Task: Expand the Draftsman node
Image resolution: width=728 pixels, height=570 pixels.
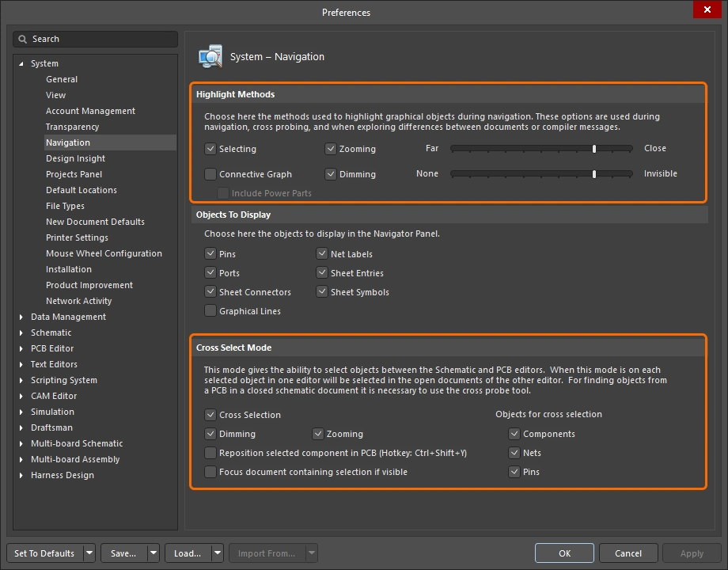Action: [x=21, y=427]
